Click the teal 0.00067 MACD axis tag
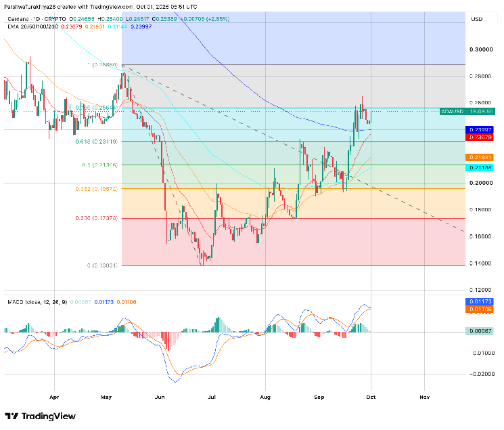 pyautogui.click(x=480, y=331)
